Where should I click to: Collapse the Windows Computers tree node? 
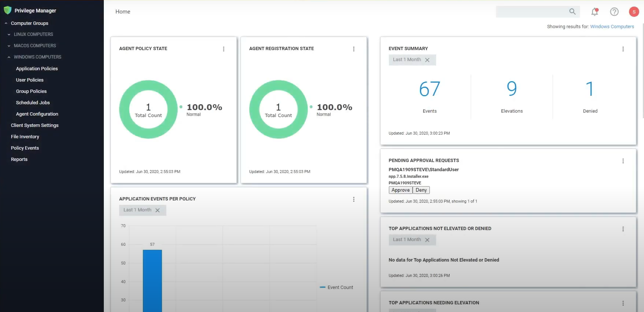(x=9, y=57)
